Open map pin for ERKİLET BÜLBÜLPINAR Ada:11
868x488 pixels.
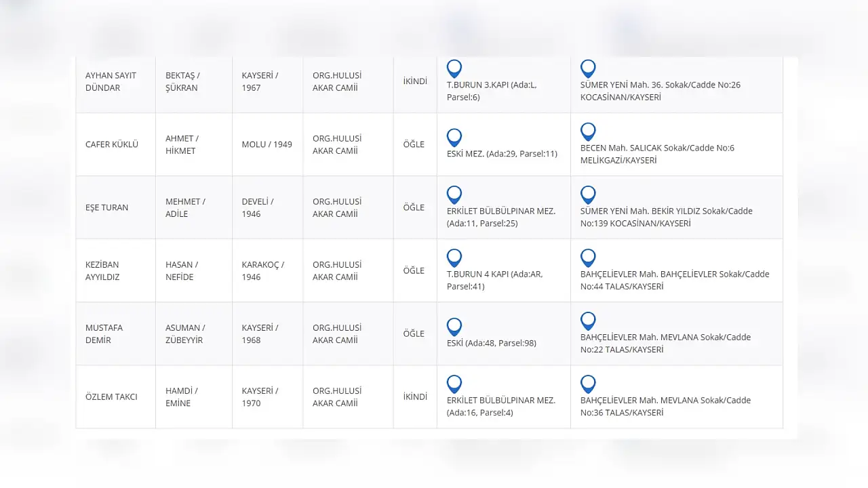tap(454, 195)
